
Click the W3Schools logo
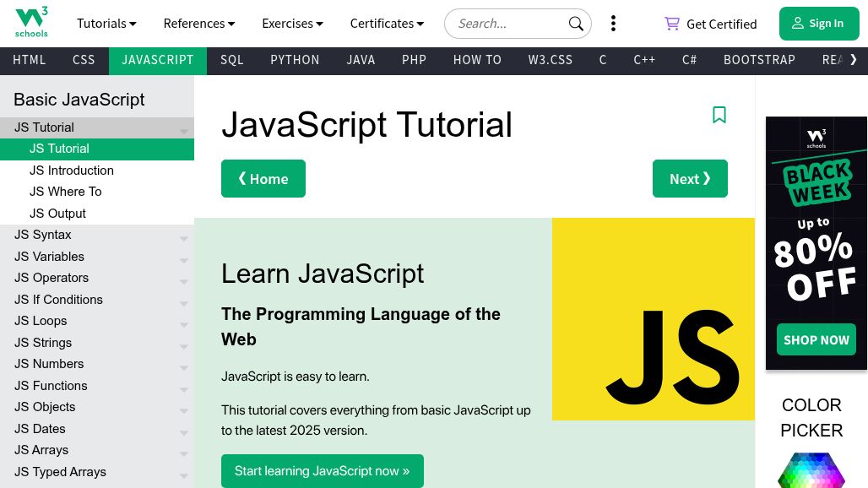(32, 23)
